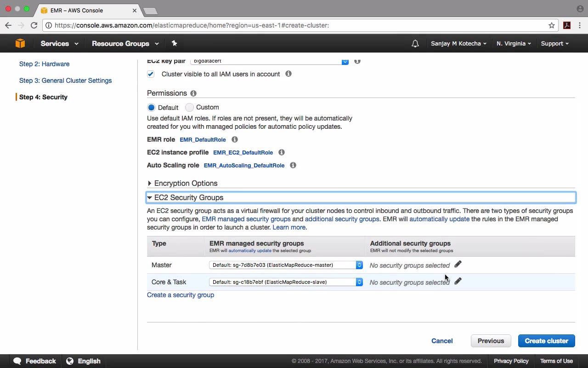Show info for EC2 key pair
588x368 pixels.
[357, 61]
